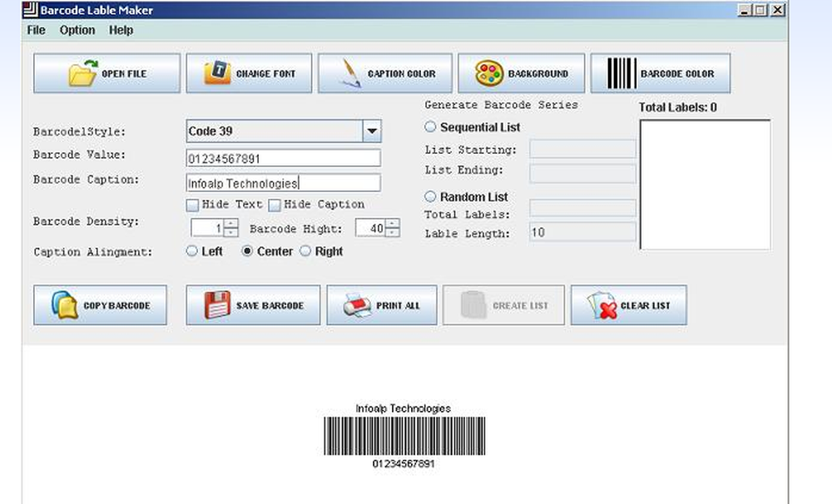832x504 pixels.
Task: Minimize the Barcode Lable Maker window
Action: [x=745, y=9]
